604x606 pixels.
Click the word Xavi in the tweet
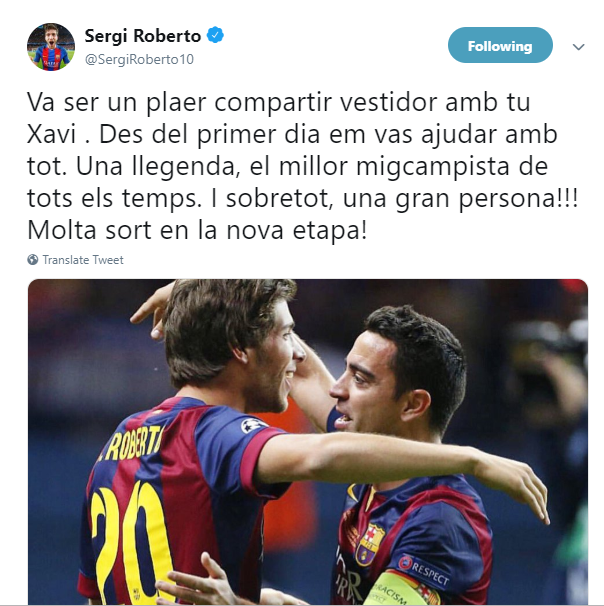pyautogui.click(x=51, y=134)
